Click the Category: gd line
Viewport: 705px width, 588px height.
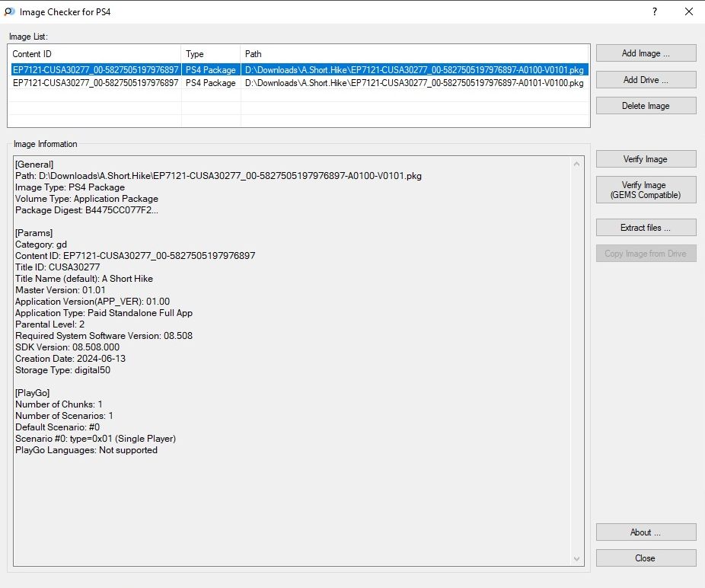coord(41,244)
